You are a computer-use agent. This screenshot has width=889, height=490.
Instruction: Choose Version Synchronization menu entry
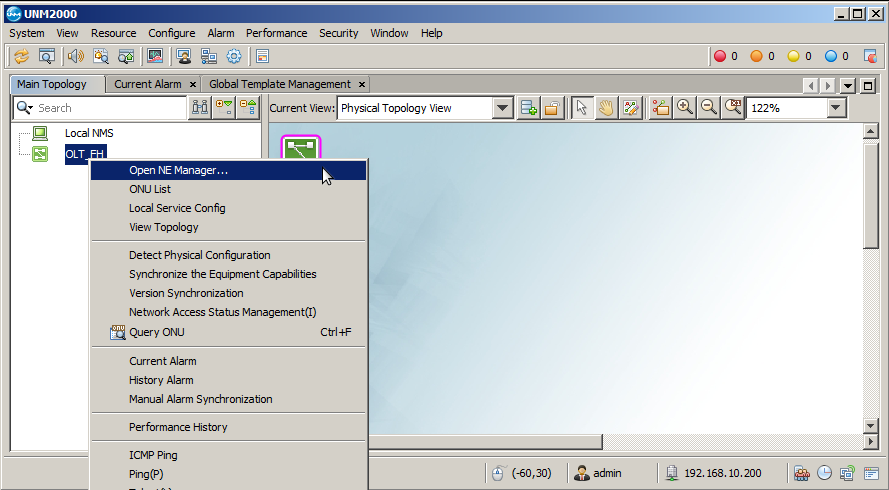point(228,293)
